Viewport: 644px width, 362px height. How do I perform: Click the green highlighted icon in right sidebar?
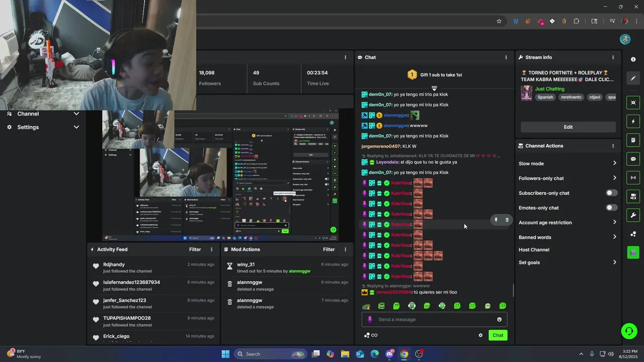pos(633,252)
